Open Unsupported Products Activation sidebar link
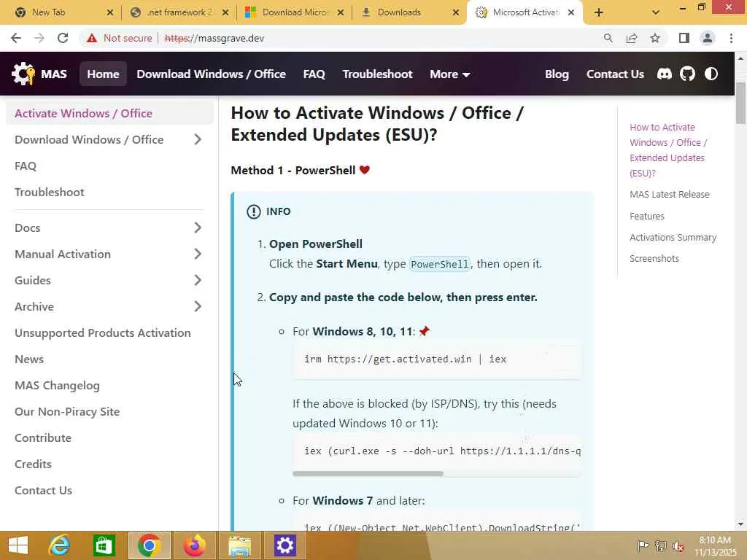747x560 pixels. click(x=102, y=332)
